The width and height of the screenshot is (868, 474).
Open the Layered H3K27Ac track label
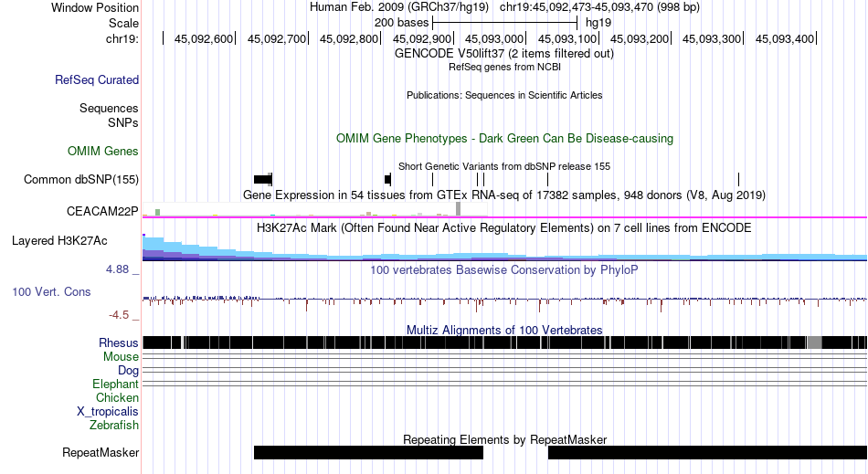pos(59,240)
